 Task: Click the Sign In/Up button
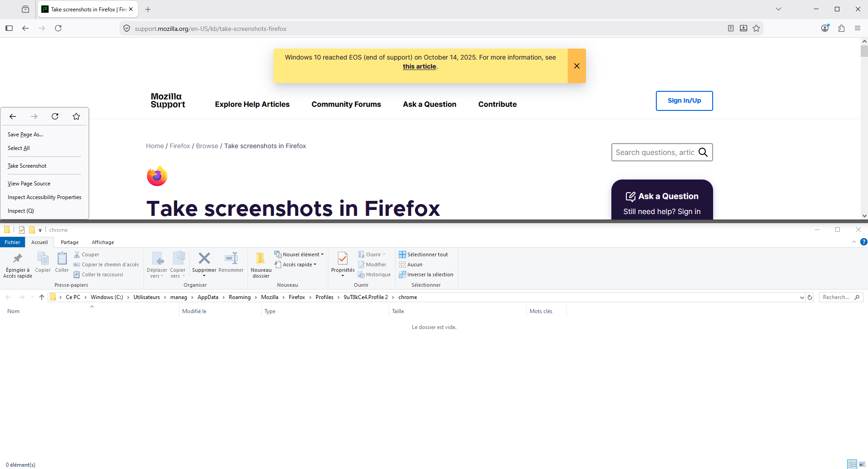point(684,101)
